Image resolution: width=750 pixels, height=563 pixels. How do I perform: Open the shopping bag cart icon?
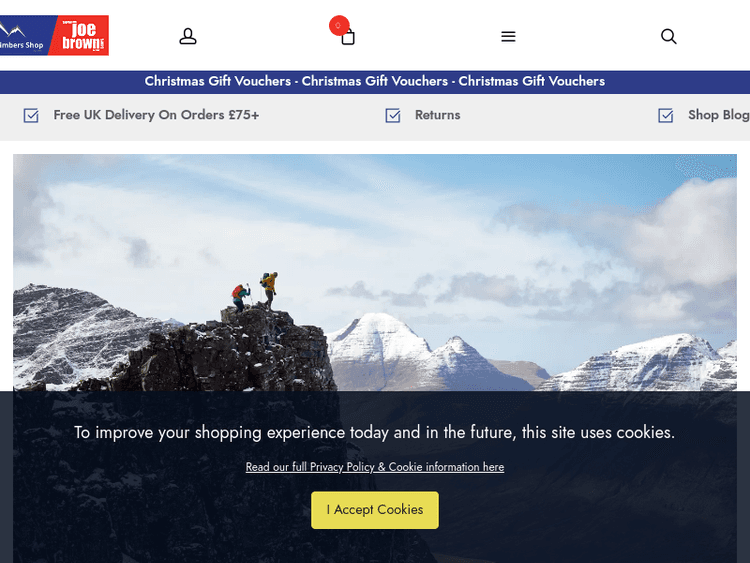(348, 38)
